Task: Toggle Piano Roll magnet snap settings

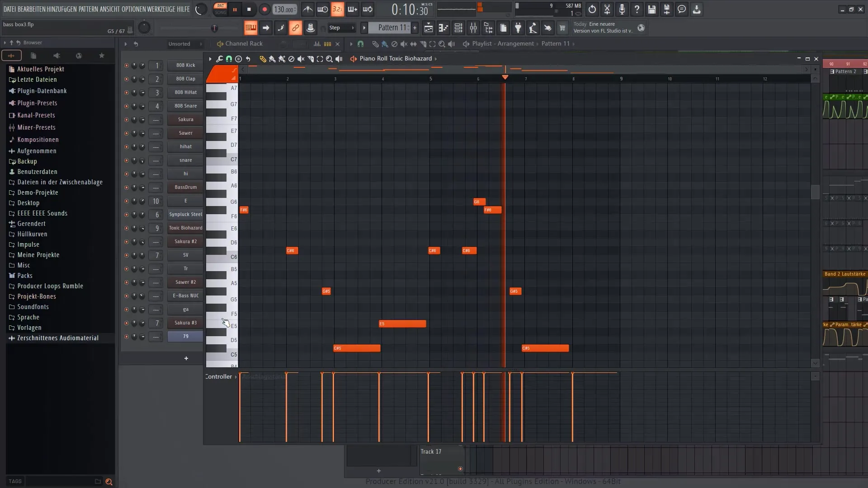Action: (229, 59)
